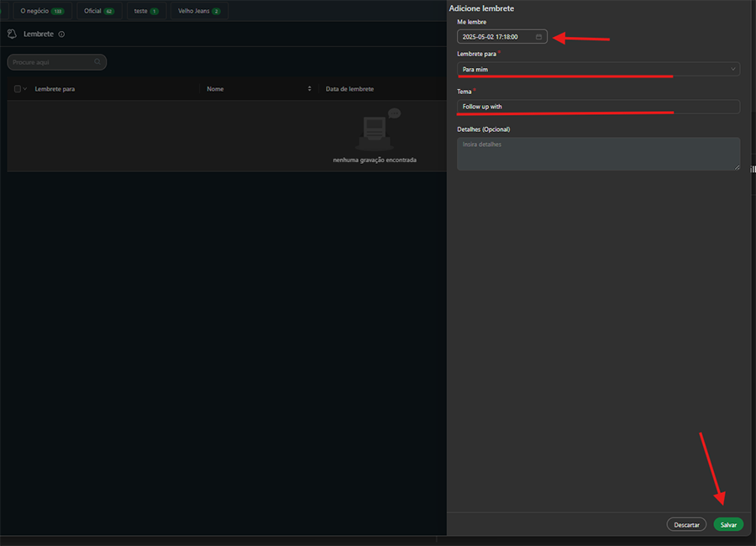
Task: Click the calendar icon in date field
Action: pyautogui.click(x=538, y=37)
